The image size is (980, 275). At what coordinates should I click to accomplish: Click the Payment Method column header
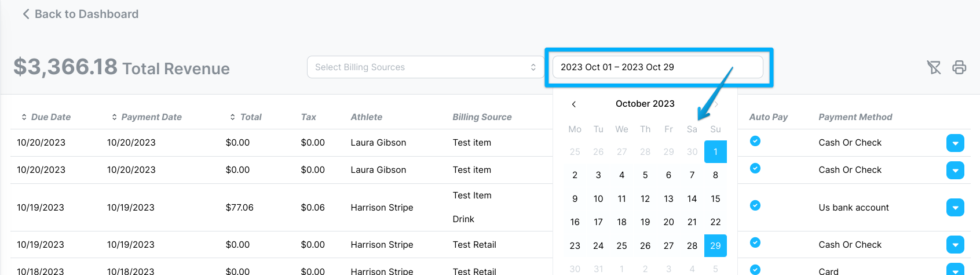tap(855, 117)
